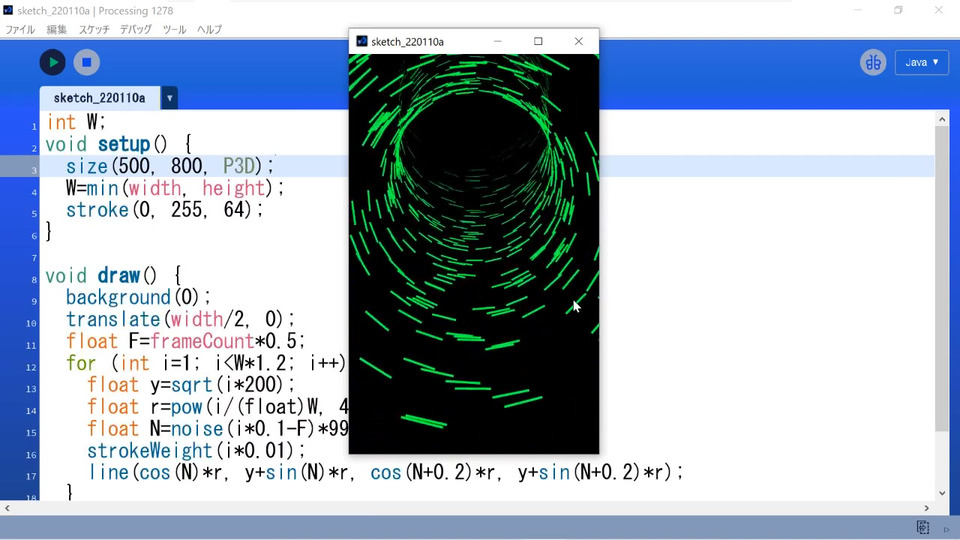The width and height of the screenshot is (960, 540).
Task: Click the vertical scrollbar thumb in editor
Action: click(x=942, y=279)
